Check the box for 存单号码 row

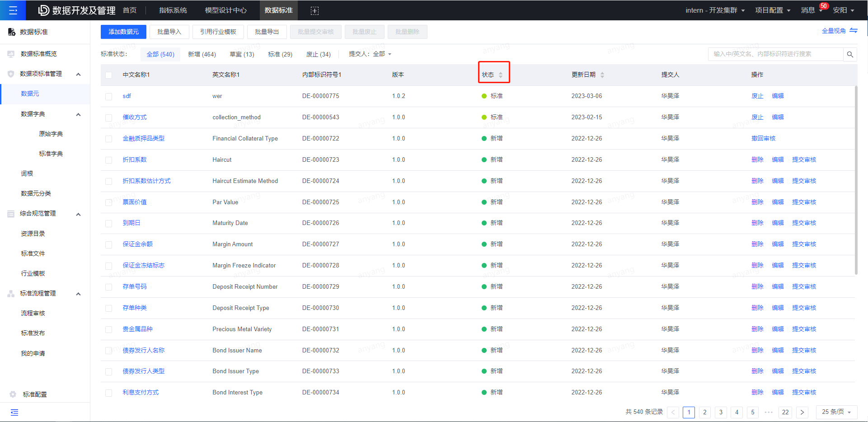point(109,287)
